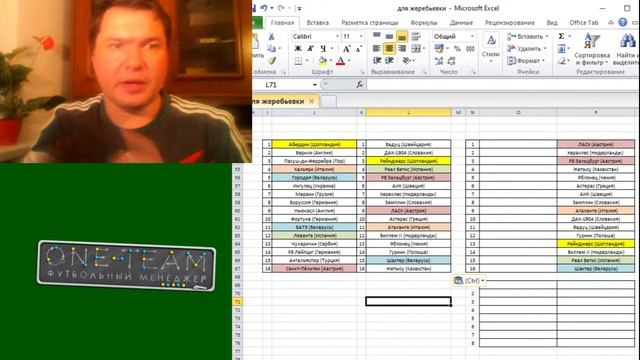This screenshot has height=360, width=640.
Task: Open the Fill down tool in Редактирование
Action: (x=561, y=49)
